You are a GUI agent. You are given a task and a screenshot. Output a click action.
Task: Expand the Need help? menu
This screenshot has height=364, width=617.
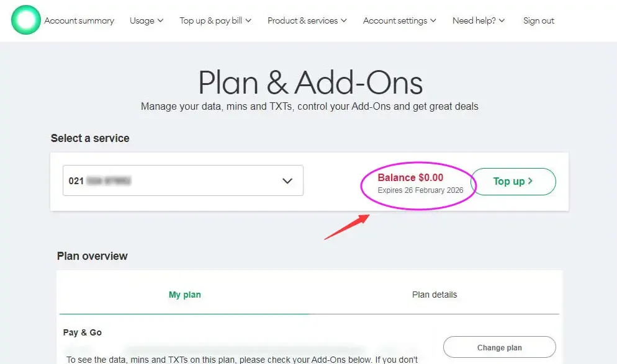pyautogui.click(x=478, y=20)
